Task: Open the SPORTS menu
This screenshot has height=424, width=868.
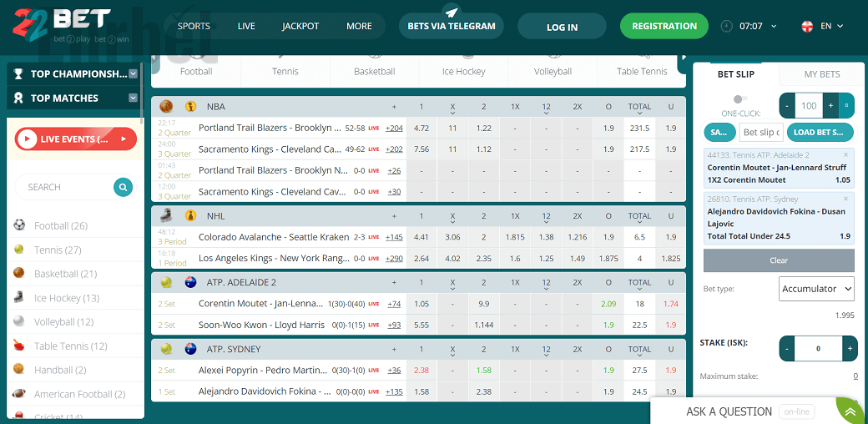Action: 194,26
